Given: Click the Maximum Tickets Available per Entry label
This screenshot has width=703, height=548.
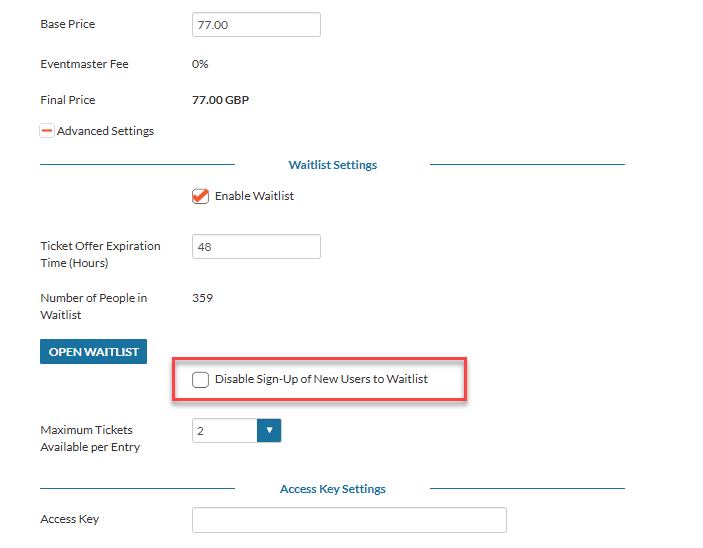Looking at the screenshot, I should (x=90, y=439).
